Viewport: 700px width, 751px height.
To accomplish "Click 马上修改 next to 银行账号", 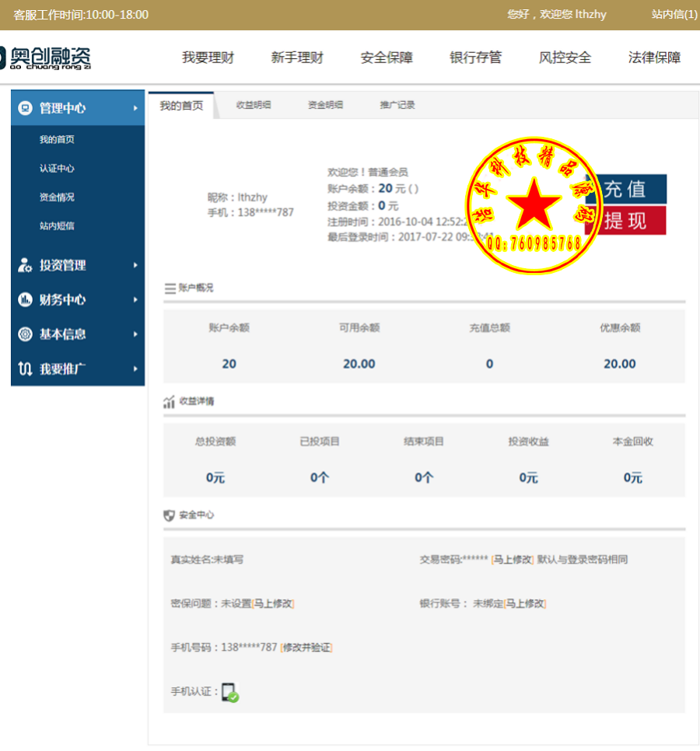I will pyautogui.click(x=526, y=603).
